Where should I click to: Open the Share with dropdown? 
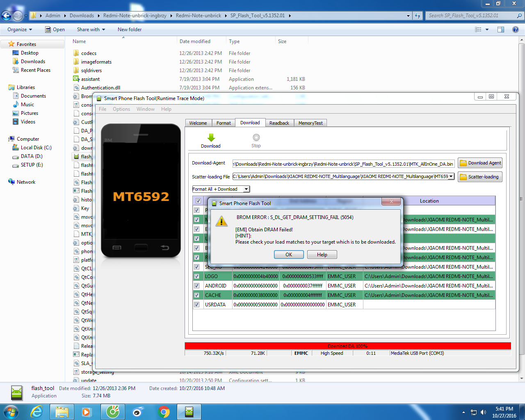coord(91,30)
